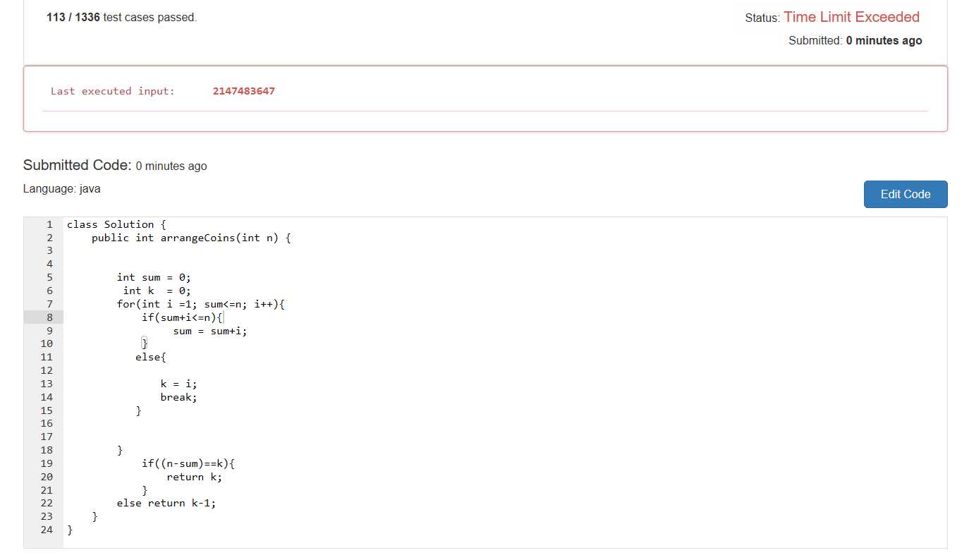Click code line 'class Solution {'

tap(116, 224)
